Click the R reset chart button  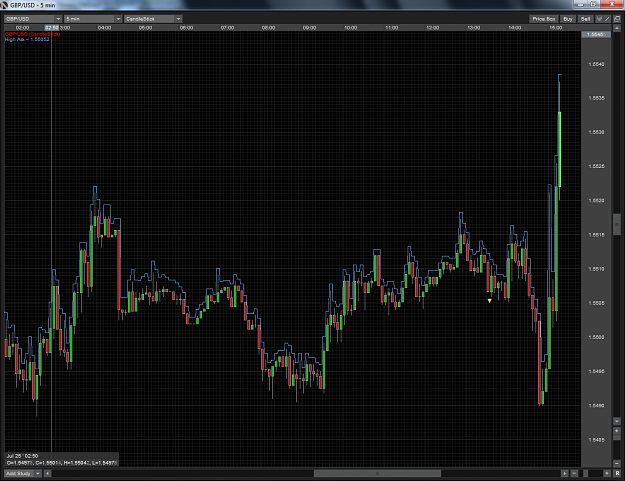(x=617, y=473)
